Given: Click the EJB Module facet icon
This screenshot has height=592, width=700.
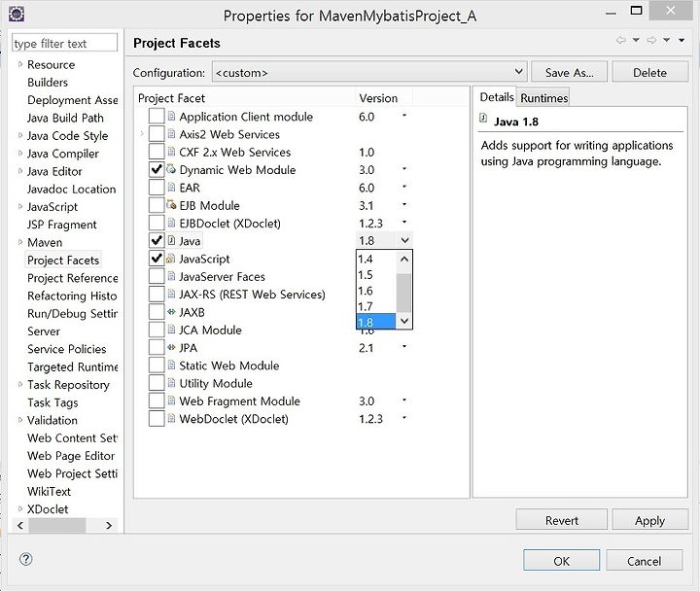Looking at the screenshot, I should tap(171, 205).
